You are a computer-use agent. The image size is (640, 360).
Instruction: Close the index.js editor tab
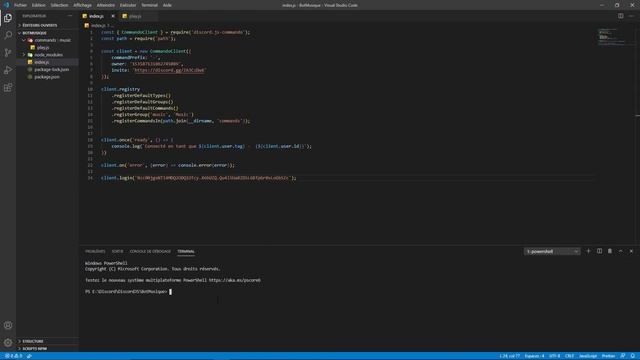click(x=113, y=16)
